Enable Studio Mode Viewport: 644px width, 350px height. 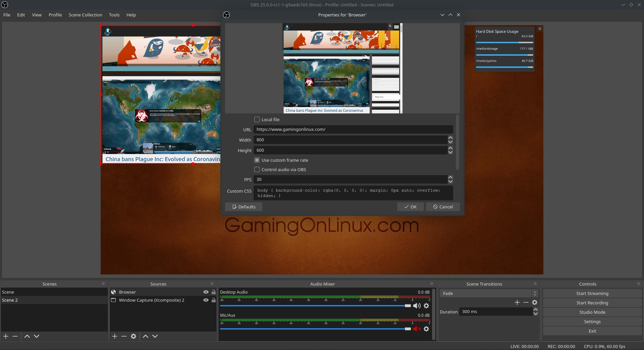coord(592,312)
